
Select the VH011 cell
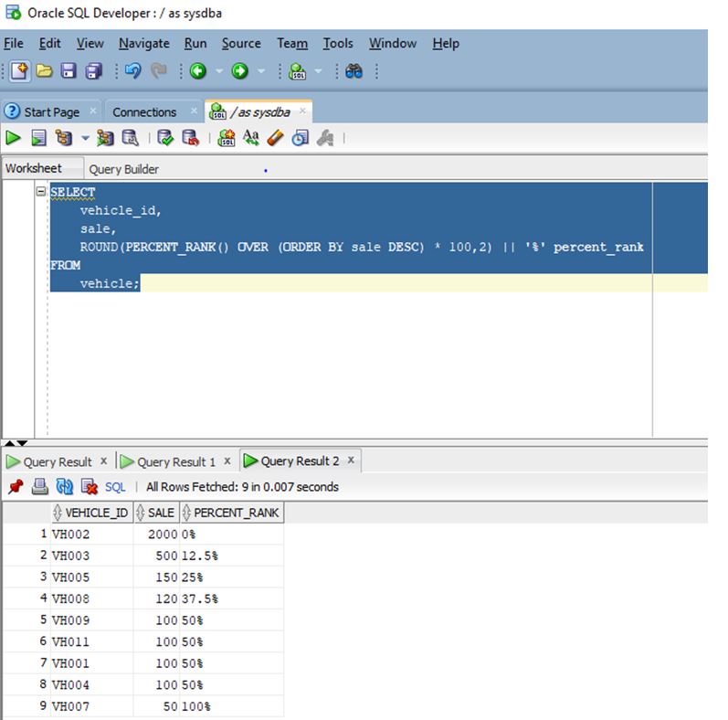click(x=91, y=641)
